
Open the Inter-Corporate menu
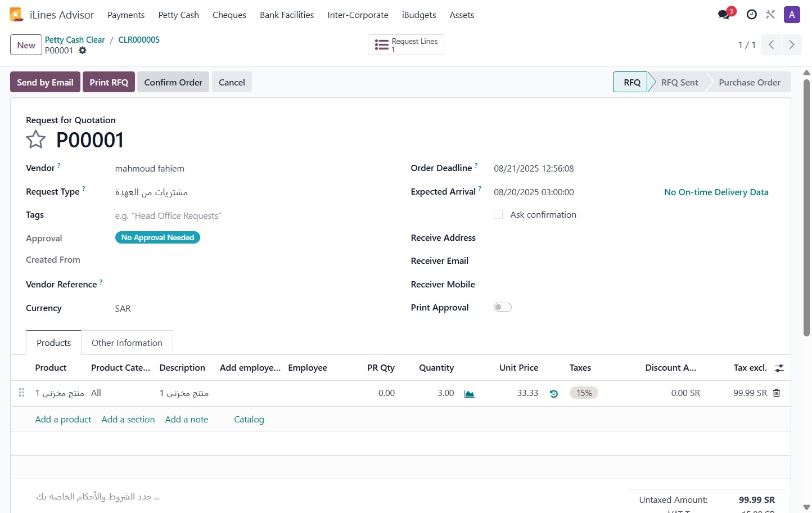(358, 15)
